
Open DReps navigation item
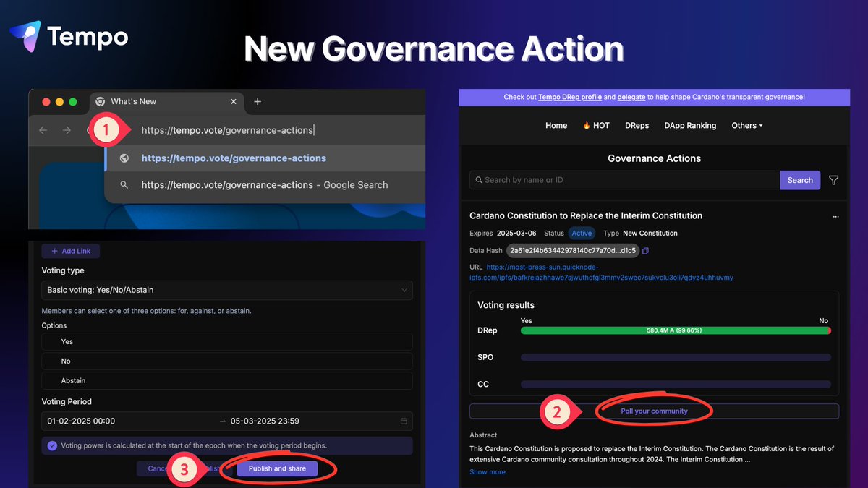[637, 125]
